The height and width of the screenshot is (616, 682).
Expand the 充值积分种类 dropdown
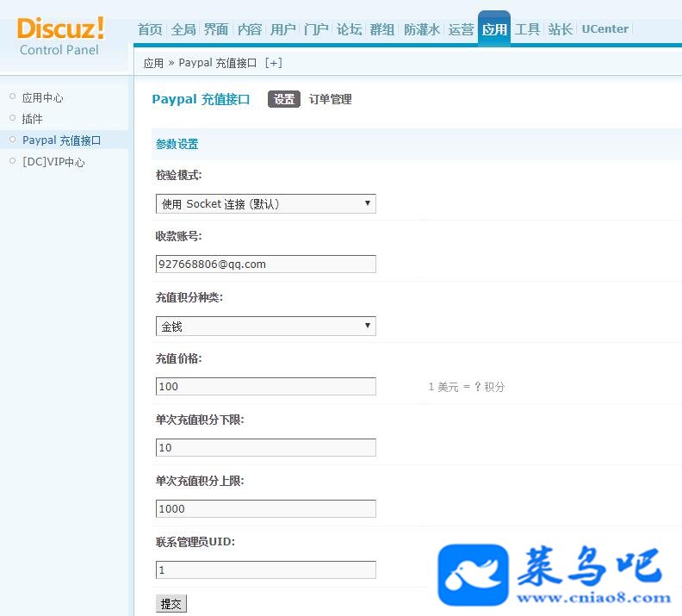(x=266, y=326)
